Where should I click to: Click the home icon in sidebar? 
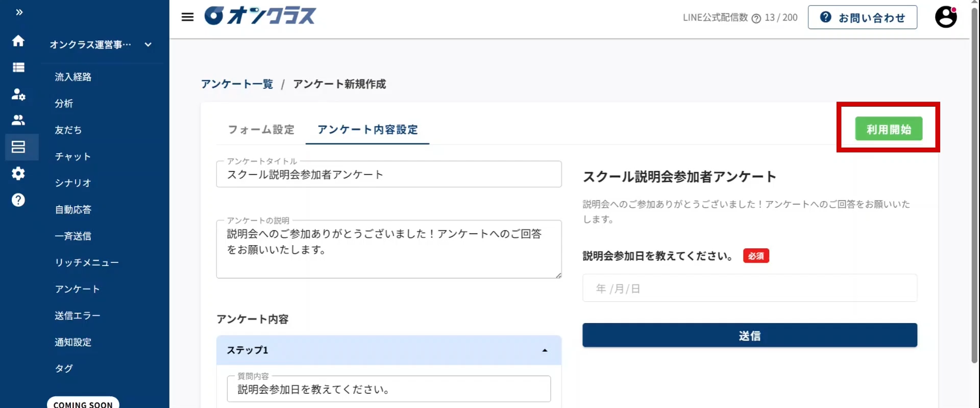point(18,41)
